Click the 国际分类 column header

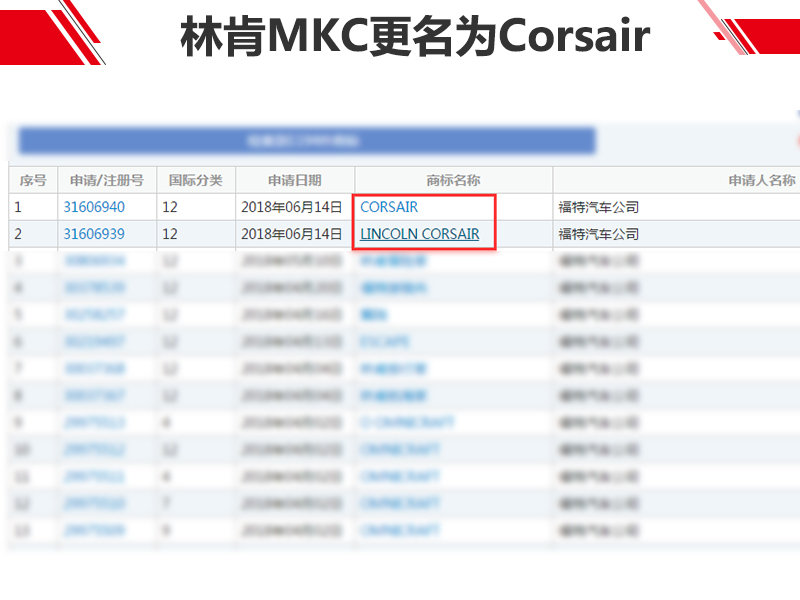point(195,180)
